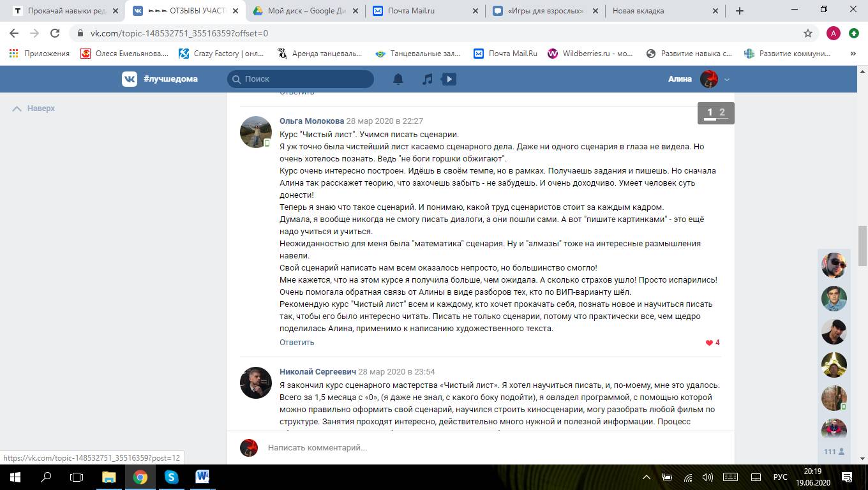Open VK notifications bell icon

click(x=398, y=79)
